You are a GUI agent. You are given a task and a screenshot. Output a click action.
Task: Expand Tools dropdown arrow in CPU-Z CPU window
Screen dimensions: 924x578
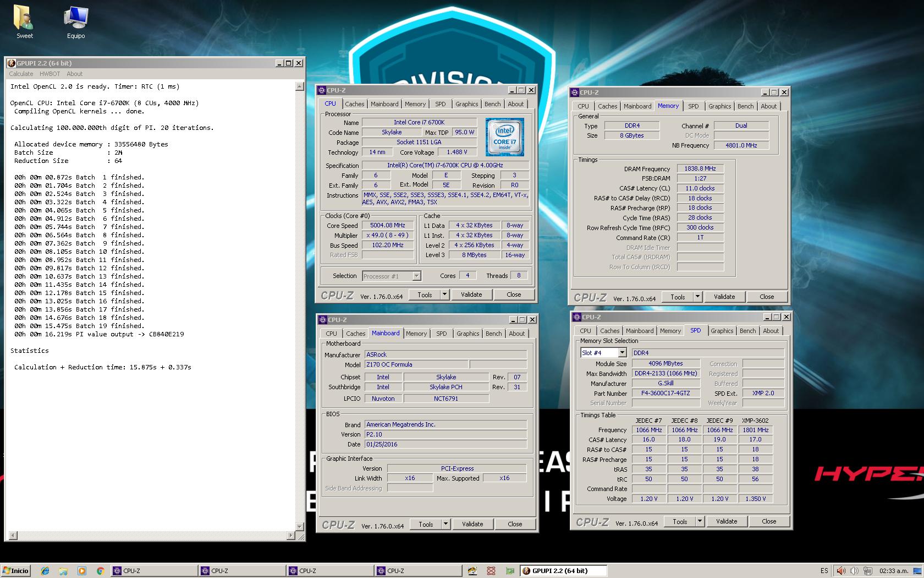(444, 295)
